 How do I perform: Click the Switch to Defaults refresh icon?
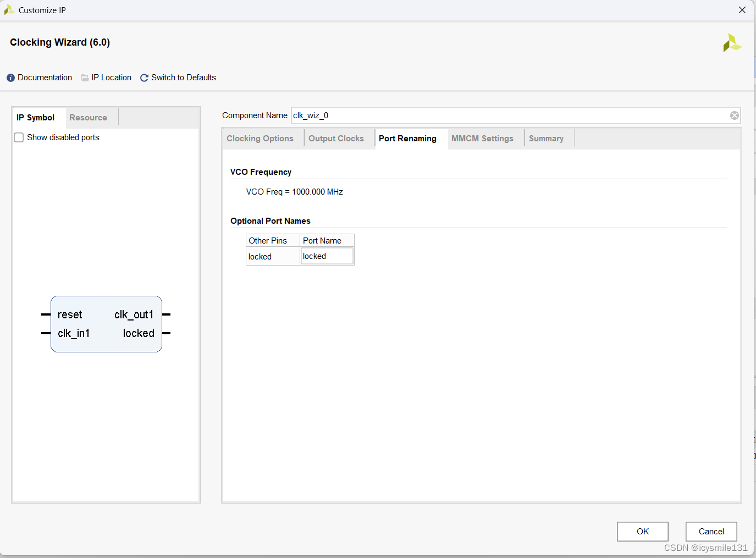click(x=144, y=78)
